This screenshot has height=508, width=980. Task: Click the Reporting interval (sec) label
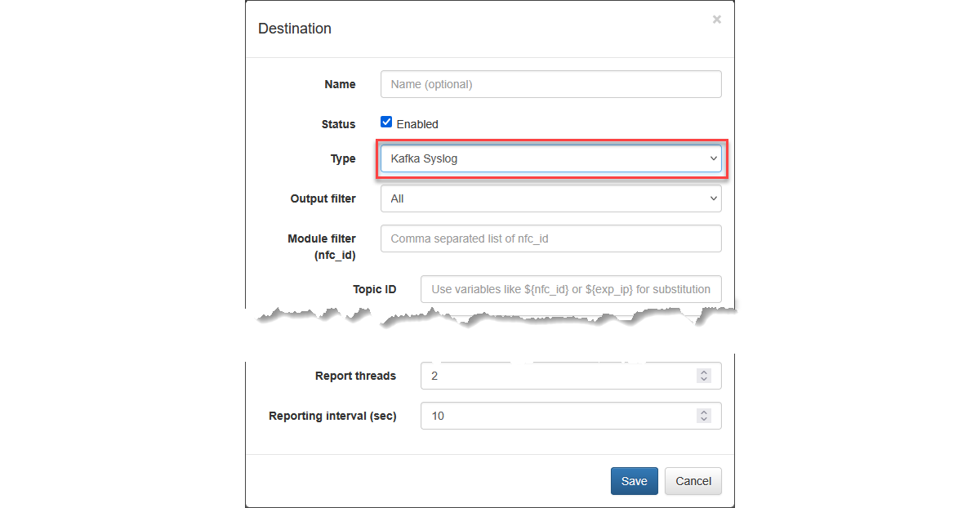click(x=332, y=416)
